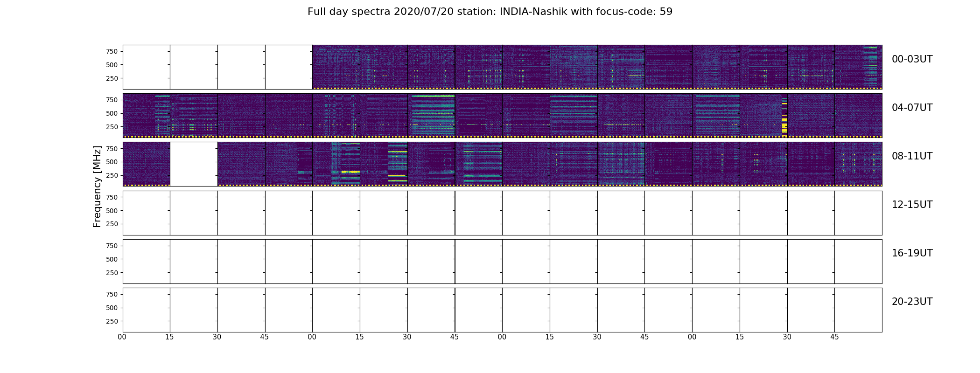Click the '16-19UT' row label
Screen dimensions: 980x373
(x=912, y=253)
